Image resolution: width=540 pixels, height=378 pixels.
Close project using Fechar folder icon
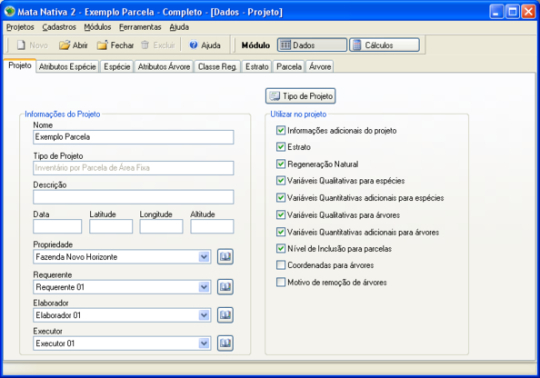(x=102, y=45)
